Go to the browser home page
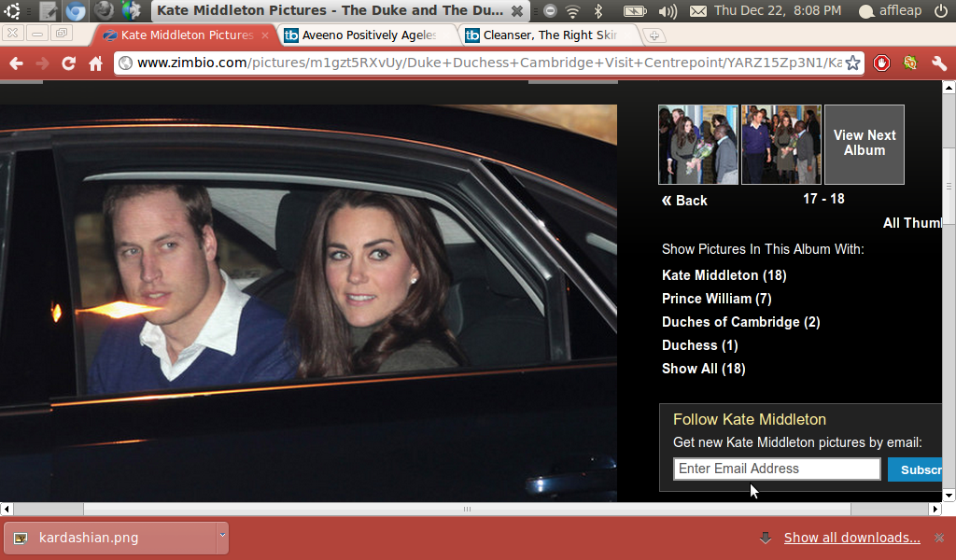 [x=96, y=63]
